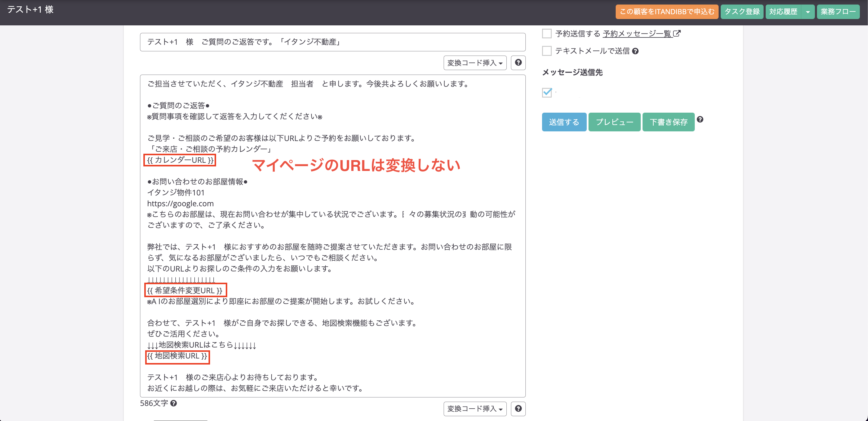Screen dimensions: 868x421
Task: Click the {{ カレンダーURL }} code text
Action: 180,160
